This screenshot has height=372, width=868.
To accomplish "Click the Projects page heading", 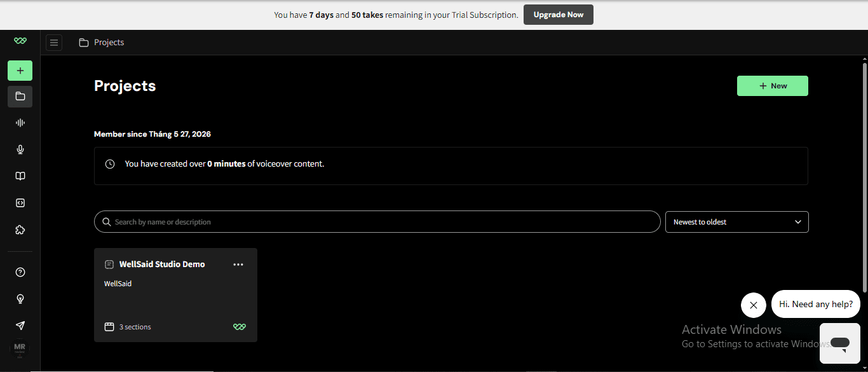I will [125, 86].
